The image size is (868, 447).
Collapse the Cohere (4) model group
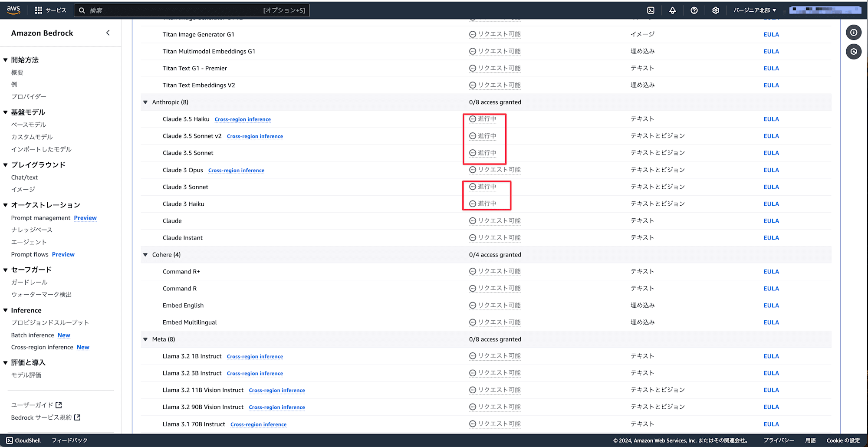click(145, 255)
